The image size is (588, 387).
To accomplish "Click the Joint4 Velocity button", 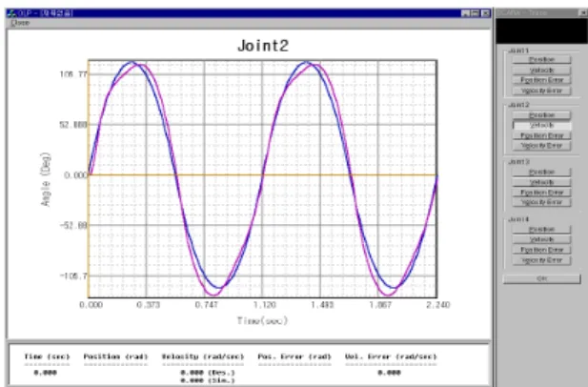I will 541,239.
